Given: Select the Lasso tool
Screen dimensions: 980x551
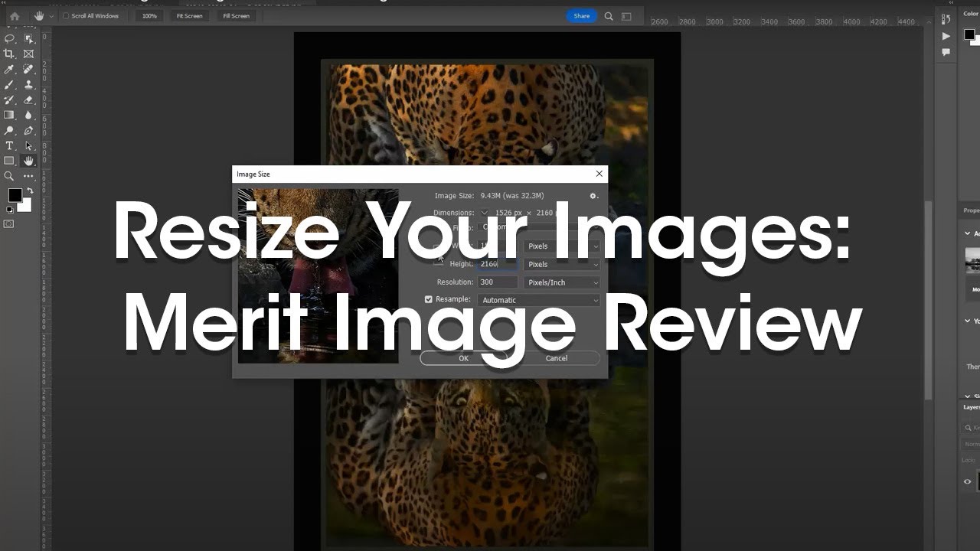Looking at the screenshot, I should click(9, 38).
